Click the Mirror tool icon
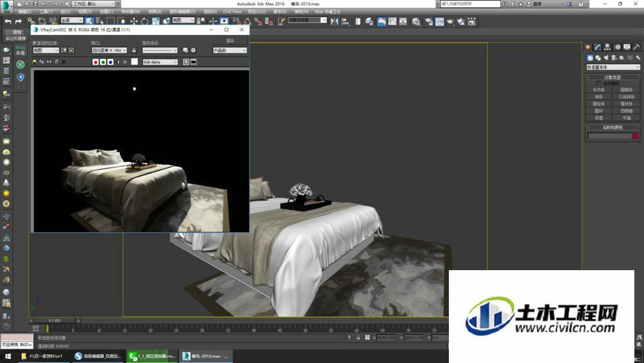Viewport: 644px width, 363px height. coord(334,21)
